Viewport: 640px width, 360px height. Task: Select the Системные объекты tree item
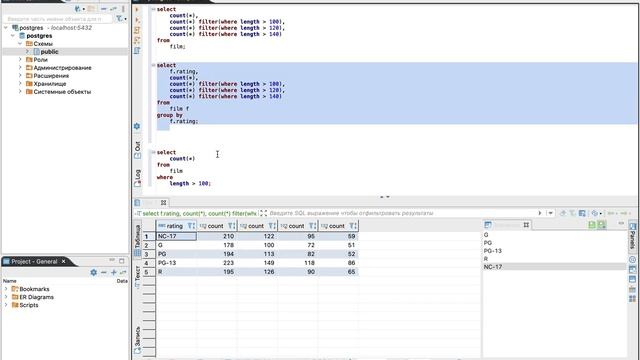tap(62, 92)
